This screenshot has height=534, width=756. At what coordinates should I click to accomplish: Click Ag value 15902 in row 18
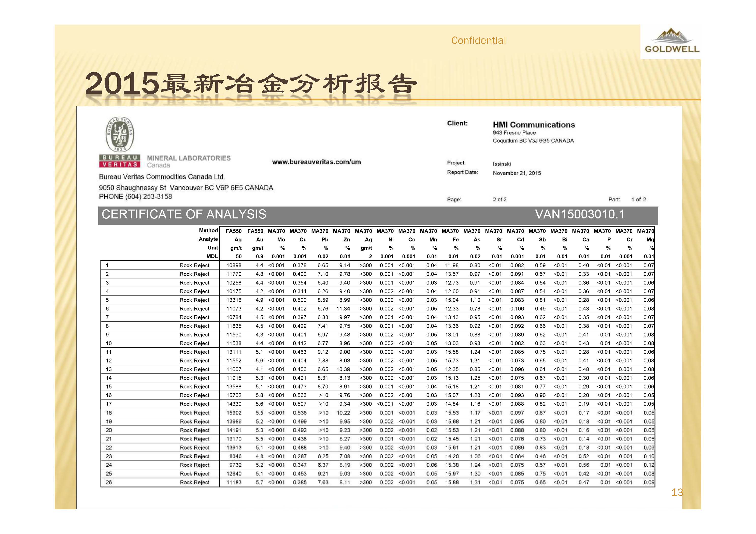click(x=234, y=413)
